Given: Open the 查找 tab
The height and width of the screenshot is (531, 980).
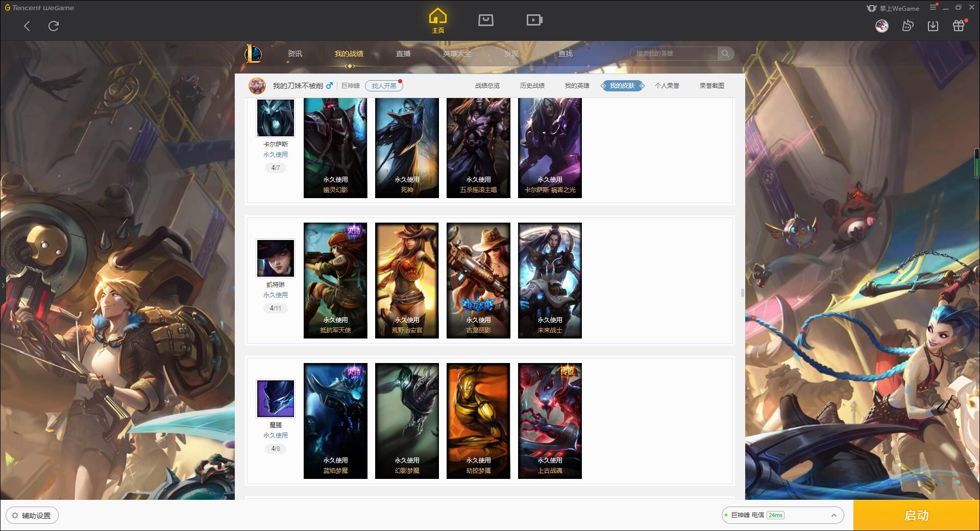Looking at the screenshot, I should point(566,54).
